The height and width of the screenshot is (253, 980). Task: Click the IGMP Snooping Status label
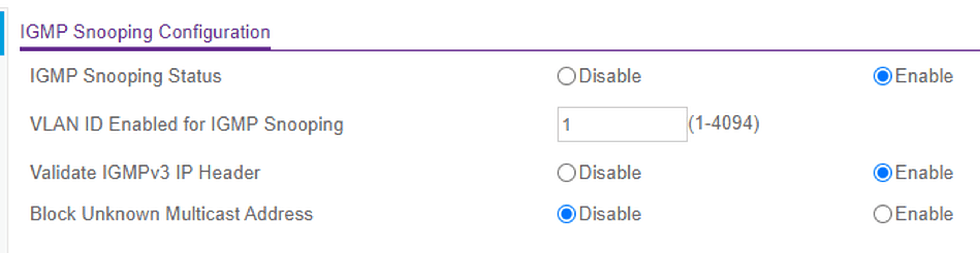point(126,76)
